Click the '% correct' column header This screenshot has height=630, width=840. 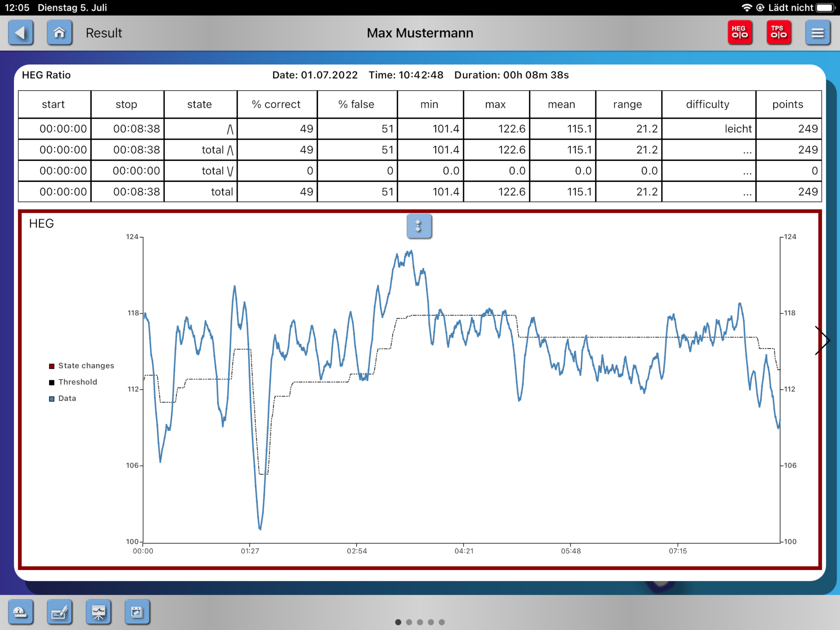tap(276, 104)
